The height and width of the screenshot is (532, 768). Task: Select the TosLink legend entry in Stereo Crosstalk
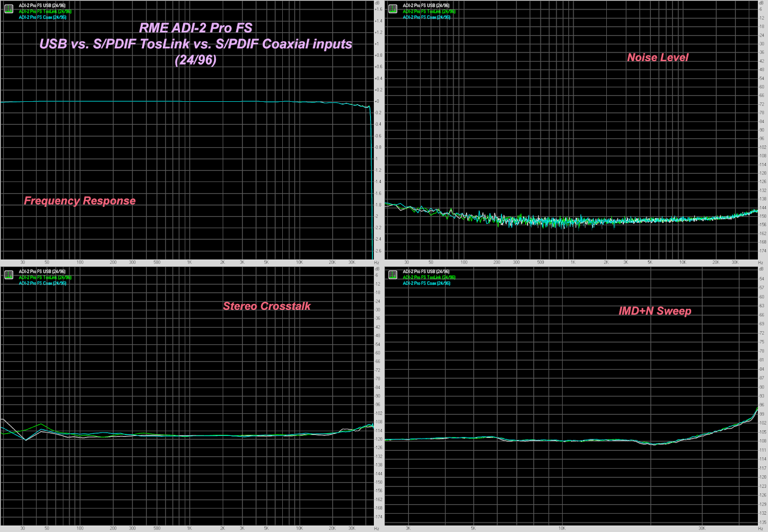tap(44, 277)
